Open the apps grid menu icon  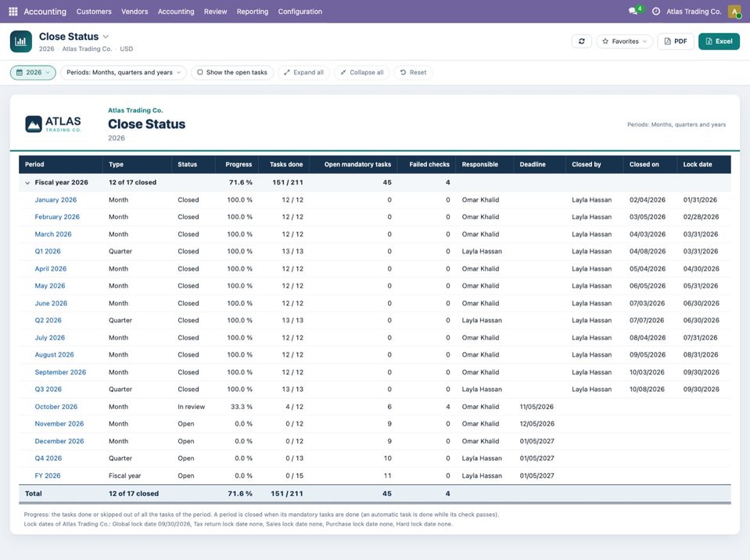(13, 11)
